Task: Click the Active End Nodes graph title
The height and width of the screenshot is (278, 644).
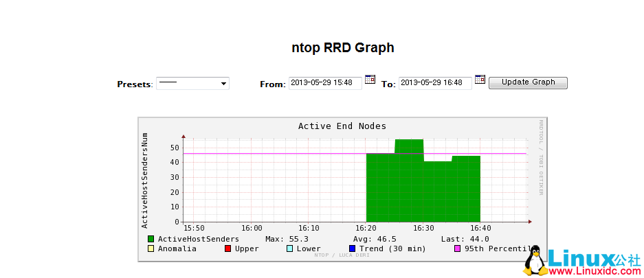Action: pos(342,126)
